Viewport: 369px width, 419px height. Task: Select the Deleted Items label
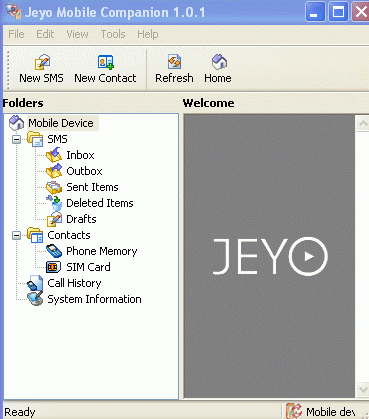point(100,203)
